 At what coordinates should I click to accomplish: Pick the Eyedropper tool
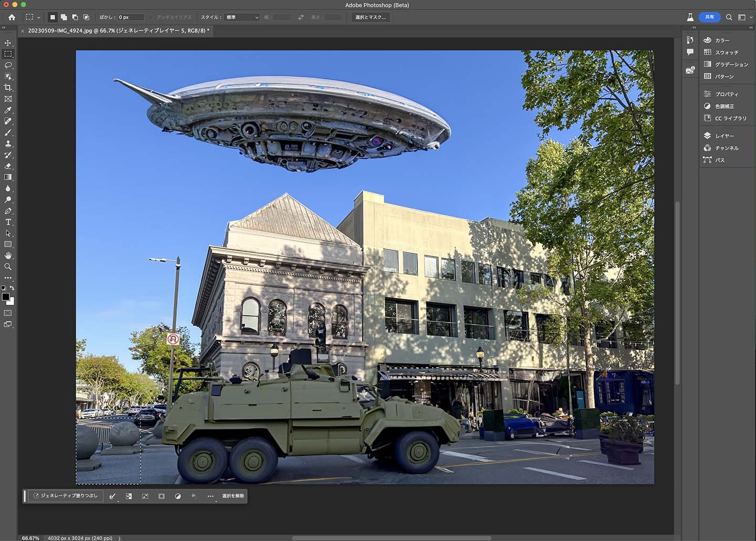(8, 110)
